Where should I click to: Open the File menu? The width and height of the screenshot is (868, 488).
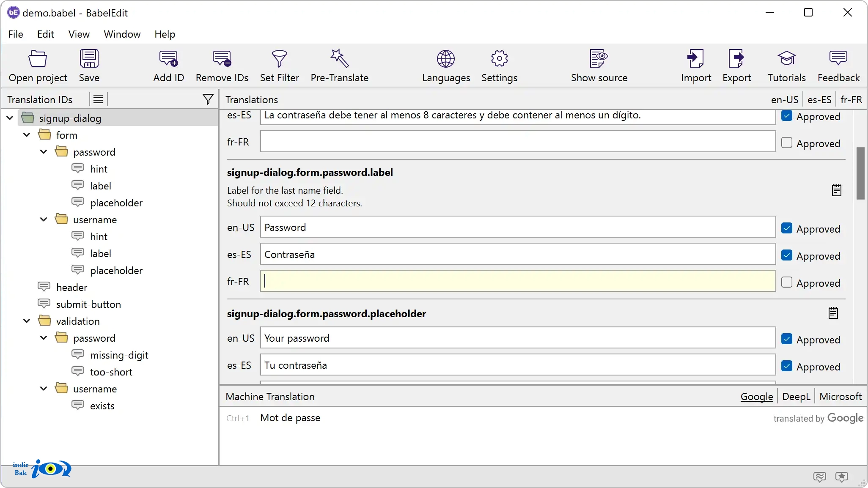[x=16, y=34]
